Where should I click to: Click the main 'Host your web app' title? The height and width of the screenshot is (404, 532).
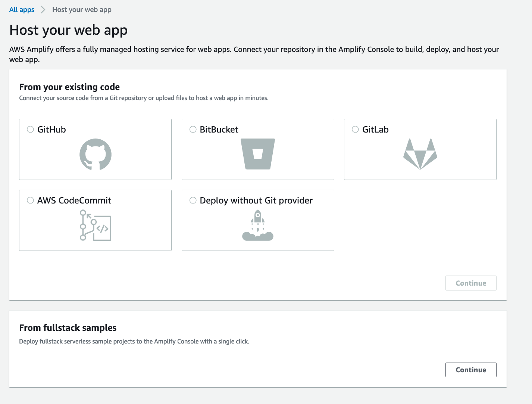[69, 30]
